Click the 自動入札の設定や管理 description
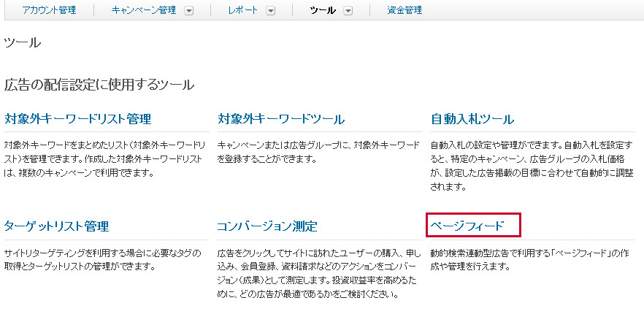 532,166
